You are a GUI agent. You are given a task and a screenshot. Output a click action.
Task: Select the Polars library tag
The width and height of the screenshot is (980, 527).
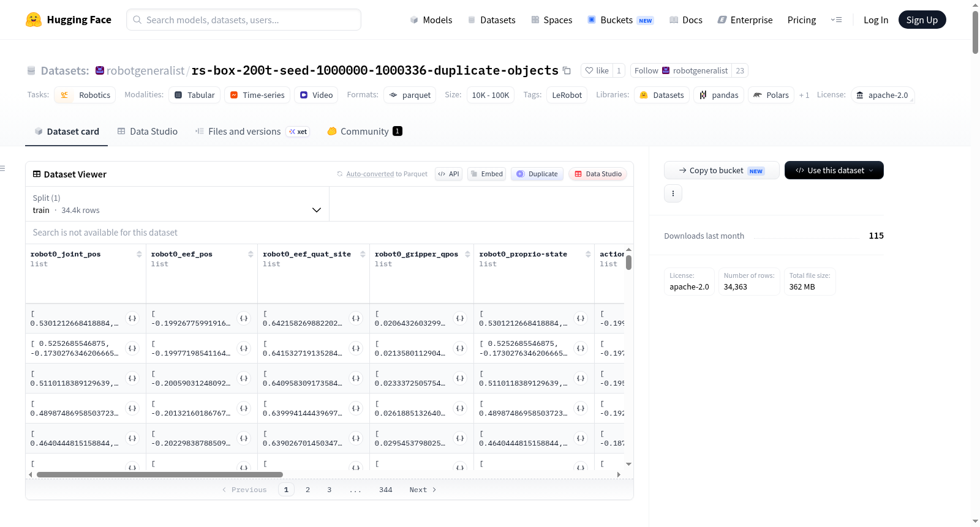coord(771,95)
